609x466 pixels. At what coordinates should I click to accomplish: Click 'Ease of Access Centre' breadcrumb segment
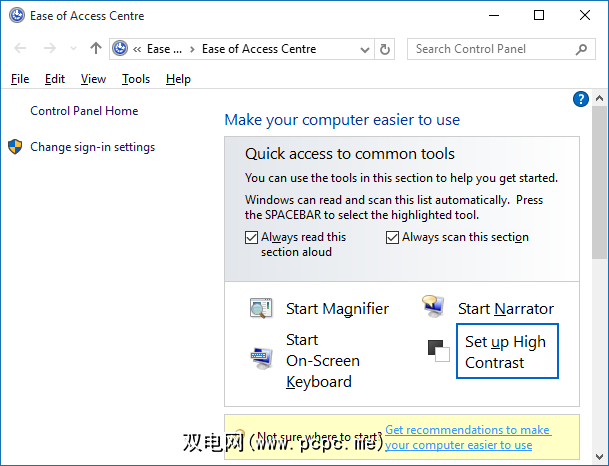(259, 49)
